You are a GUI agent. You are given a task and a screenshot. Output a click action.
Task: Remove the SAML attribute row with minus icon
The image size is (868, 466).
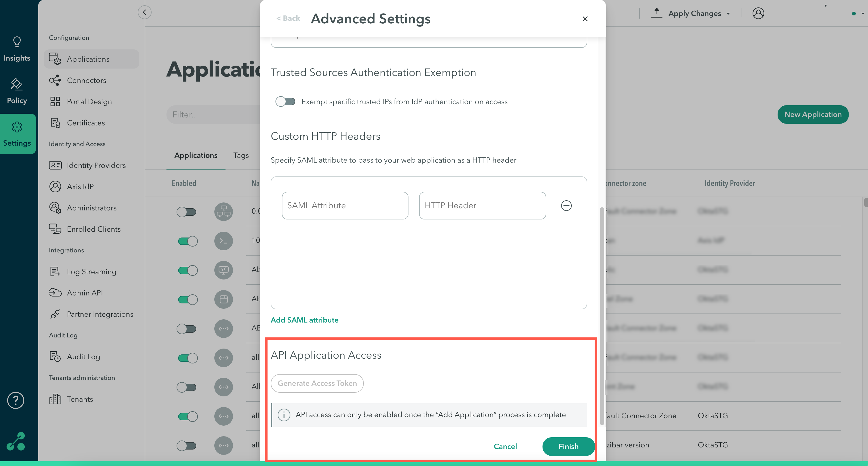[x=566, y=205]
